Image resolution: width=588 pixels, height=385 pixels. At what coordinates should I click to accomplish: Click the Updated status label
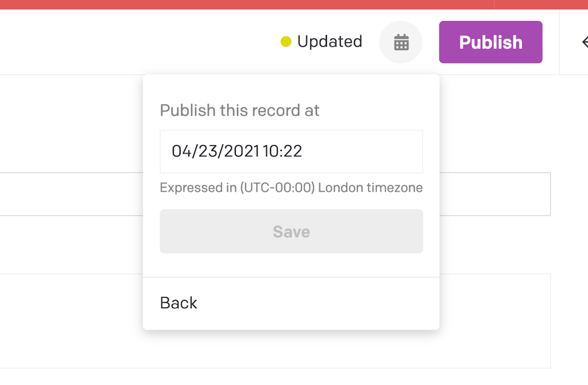[330, 41]
